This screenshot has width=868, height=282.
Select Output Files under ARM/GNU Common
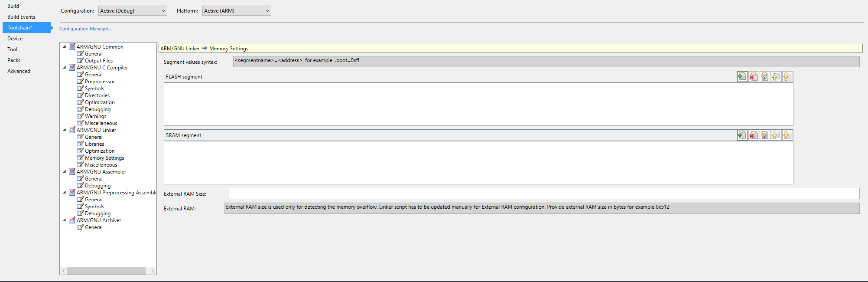(99, 61)
